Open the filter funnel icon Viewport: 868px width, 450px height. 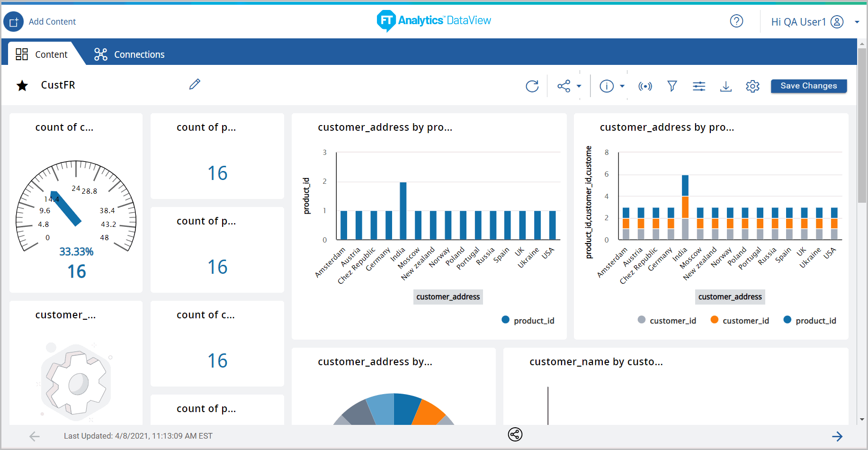coord(672,86)
